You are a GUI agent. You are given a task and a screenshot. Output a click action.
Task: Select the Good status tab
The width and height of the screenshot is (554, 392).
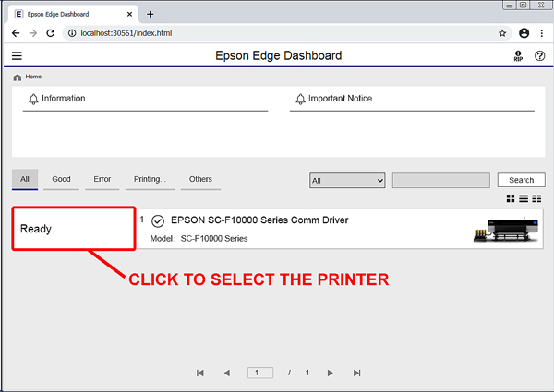point(61,179)
